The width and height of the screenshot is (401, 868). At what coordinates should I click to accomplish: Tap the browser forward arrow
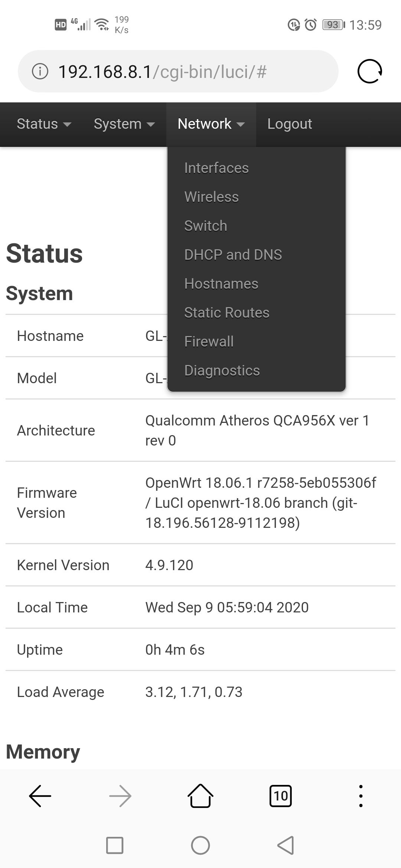[x=120, y=796]
